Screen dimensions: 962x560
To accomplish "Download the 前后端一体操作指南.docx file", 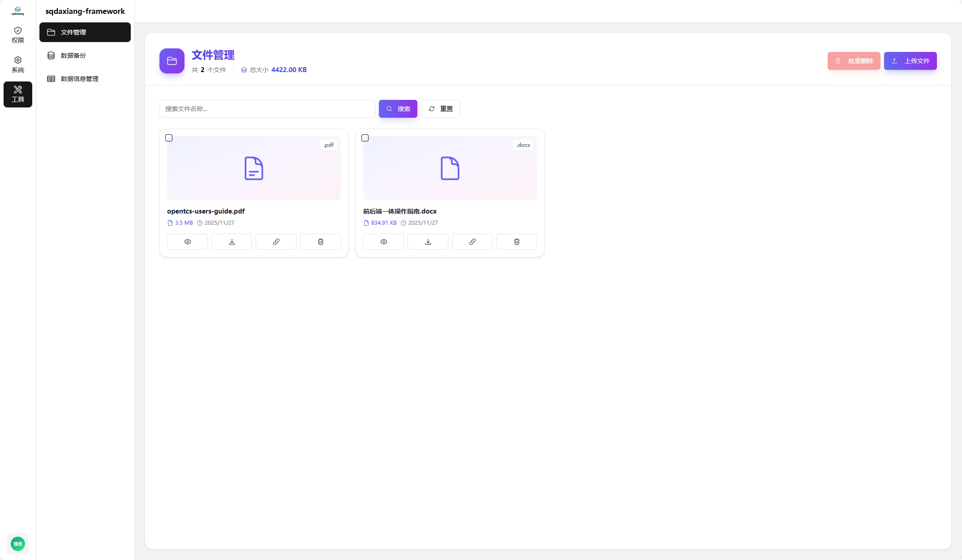I will click(428, 242).
